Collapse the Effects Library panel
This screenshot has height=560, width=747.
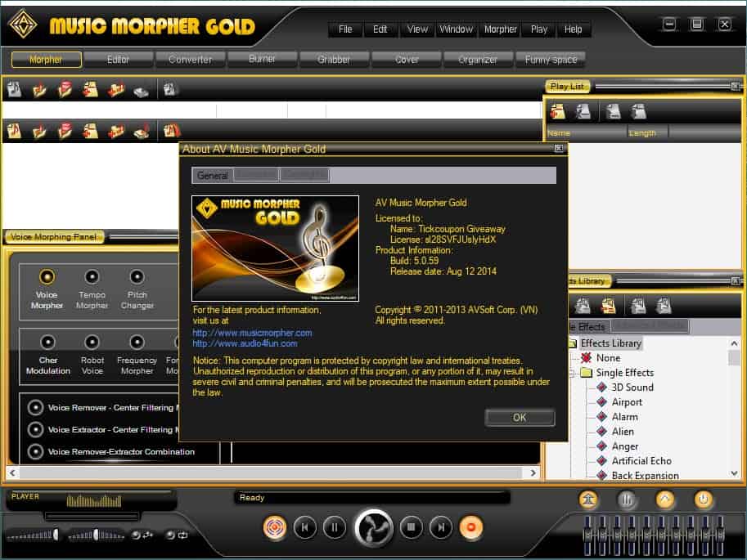tap(736, 281)
